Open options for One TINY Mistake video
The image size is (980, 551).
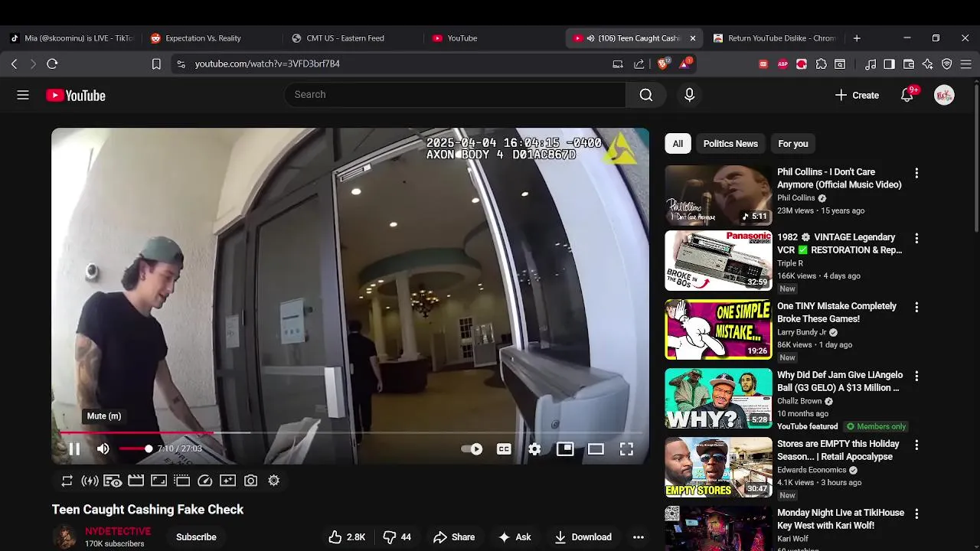tap(916, 308)
